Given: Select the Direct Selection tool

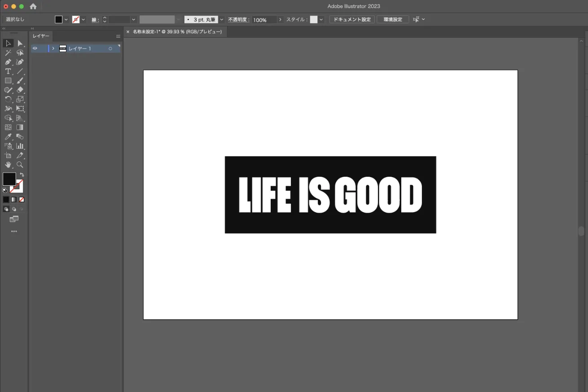Looking at the screenshot, I should [20, 44].
